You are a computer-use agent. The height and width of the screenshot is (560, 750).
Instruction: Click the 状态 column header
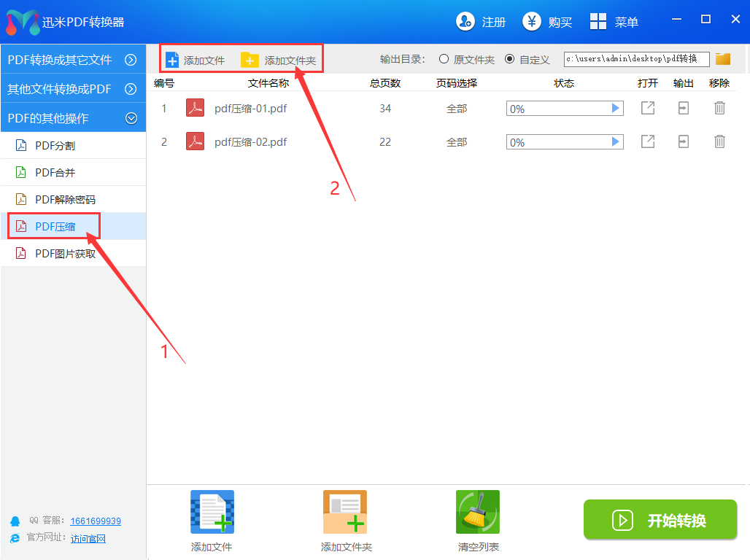[564, 83]
